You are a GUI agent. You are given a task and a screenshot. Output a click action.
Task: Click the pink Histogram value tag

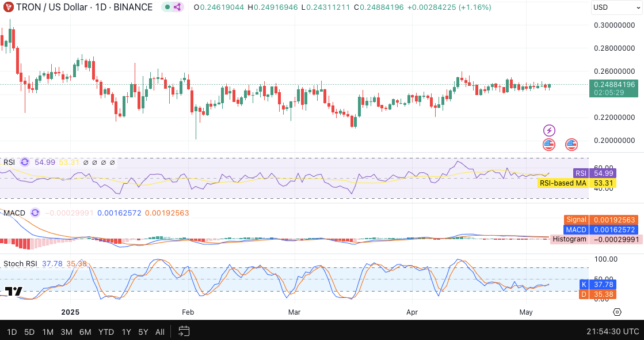tap(596, 239)
